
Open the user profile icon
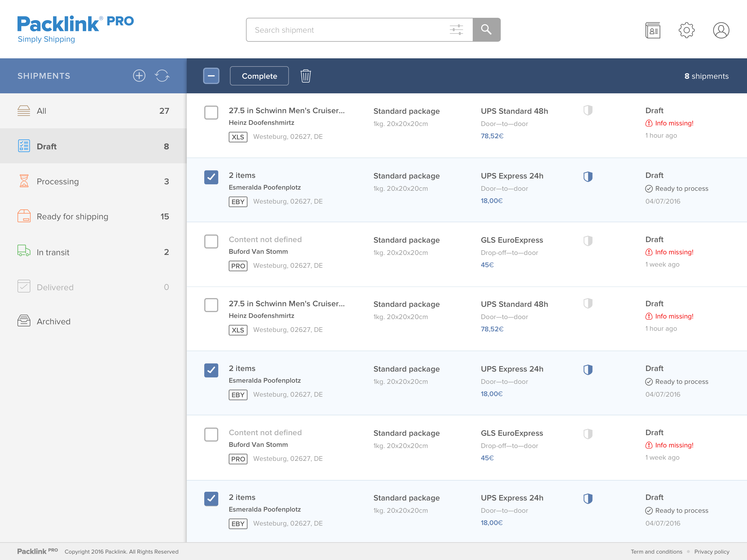coord(721,30)
